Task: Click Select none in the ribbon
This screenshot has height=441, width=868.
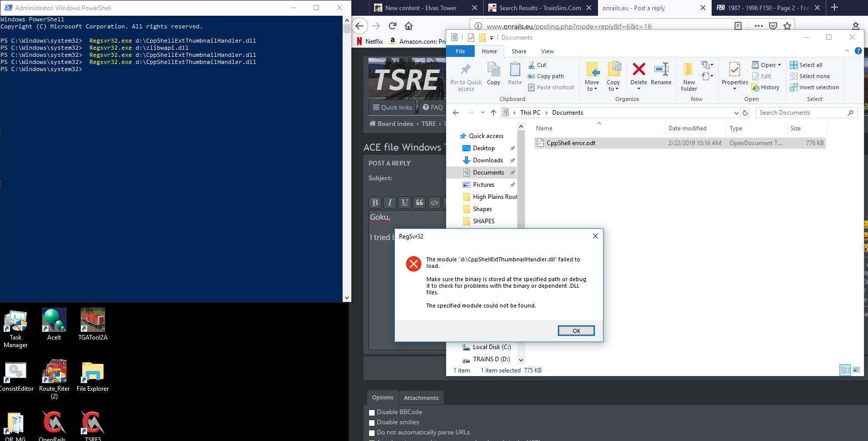Action: (810, 76)
